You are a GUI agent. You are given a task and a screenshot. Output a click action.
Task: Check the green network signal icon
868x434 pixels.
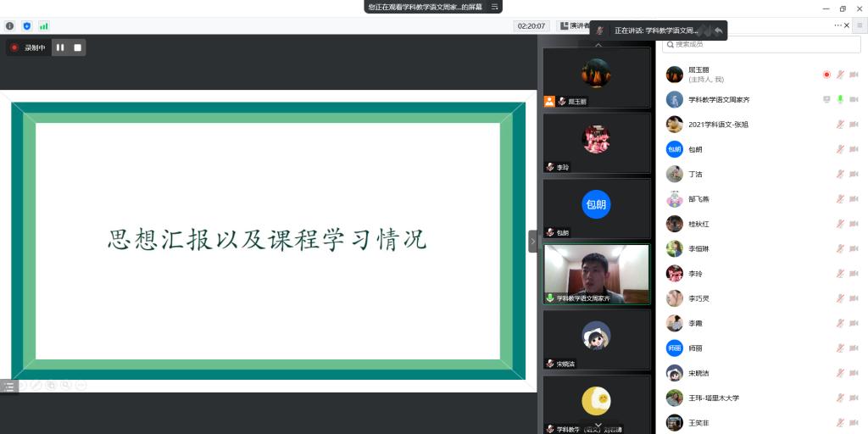(x=43, y=26)
